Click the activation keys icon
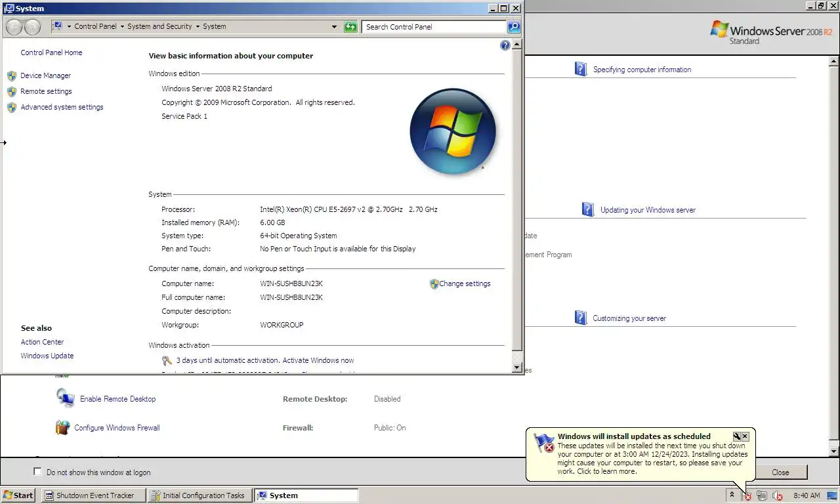The height and width of the screenshot is (504, 840). point(167,360)
